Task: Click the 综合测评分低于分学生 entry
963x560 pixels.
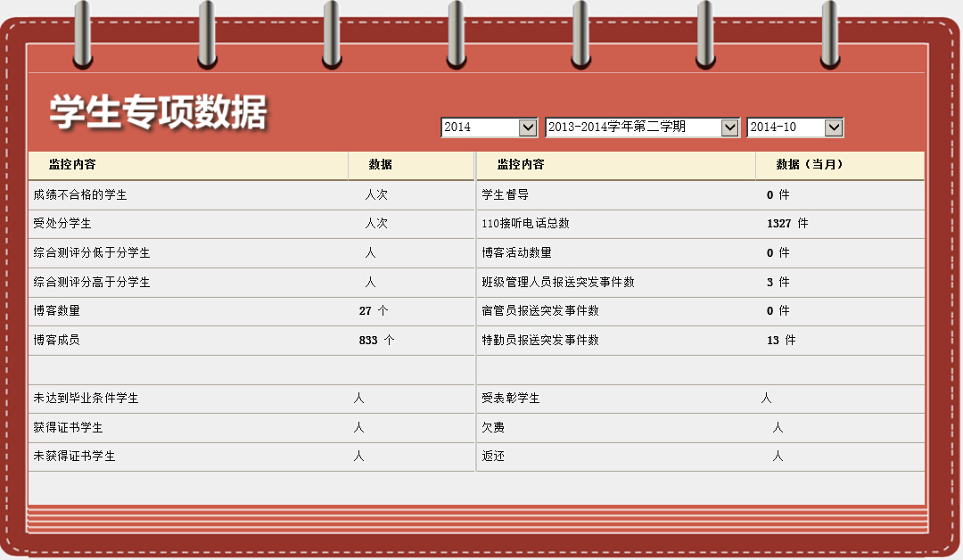Action: pyautogui.click(x=92, y=253)
